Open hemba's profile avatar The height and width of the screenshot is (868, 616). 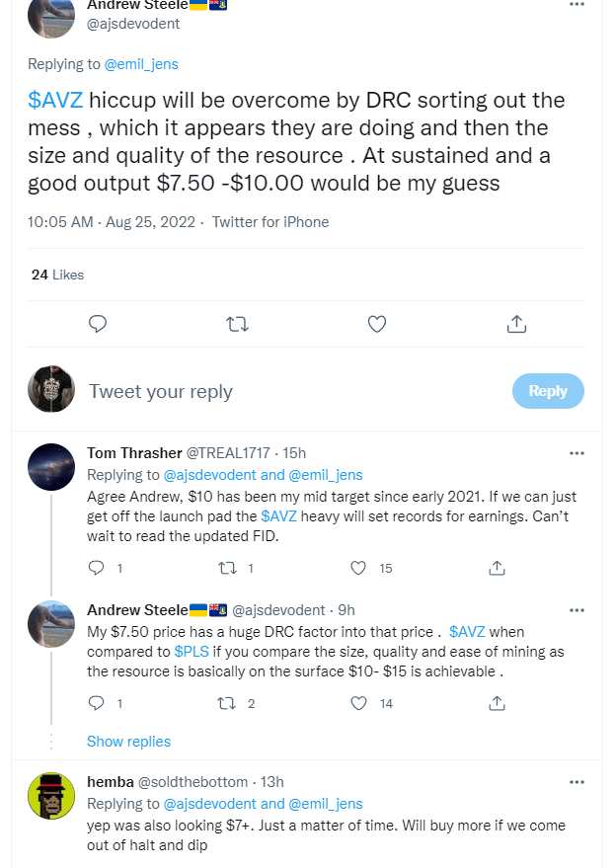(51, 796)
